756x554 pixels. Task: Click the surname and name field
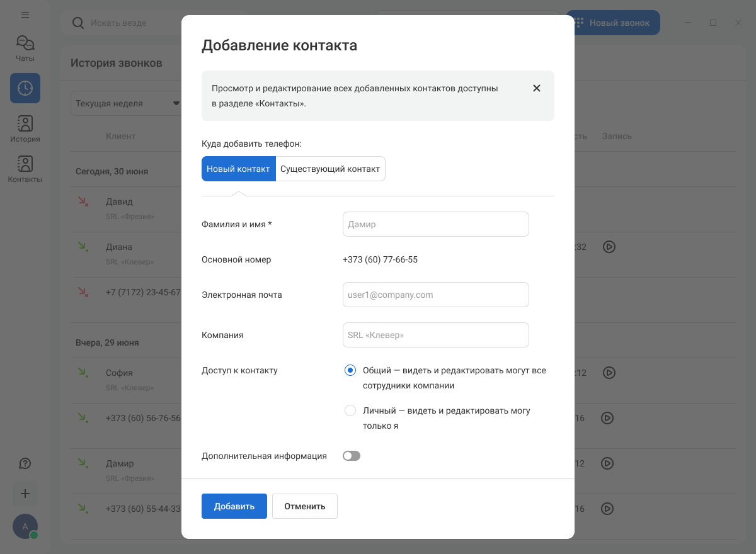(435, 224)
